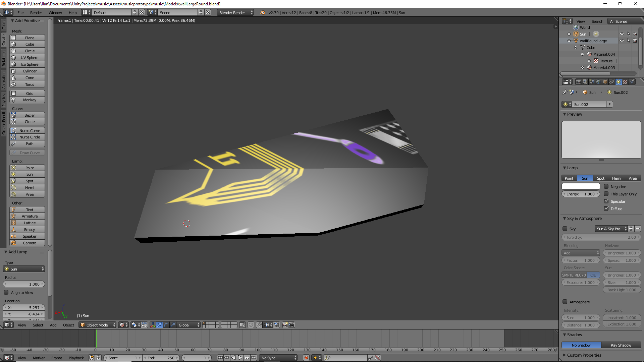This screenshot has width=644, height=362.
Task: Add a Bezier curve
Action: click(x=27, y=115)
